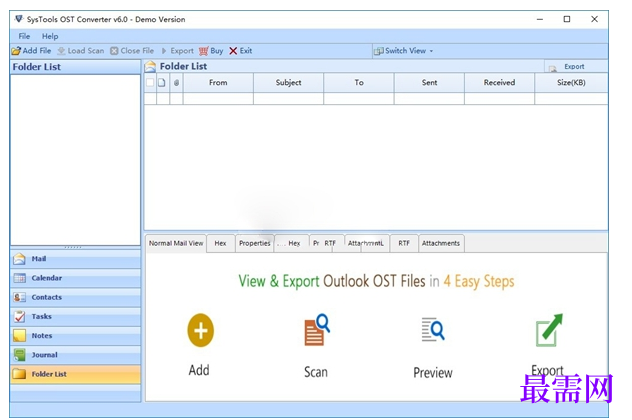
Task: Click the folder icon beside Folder List heading
Action: (150, 66)
